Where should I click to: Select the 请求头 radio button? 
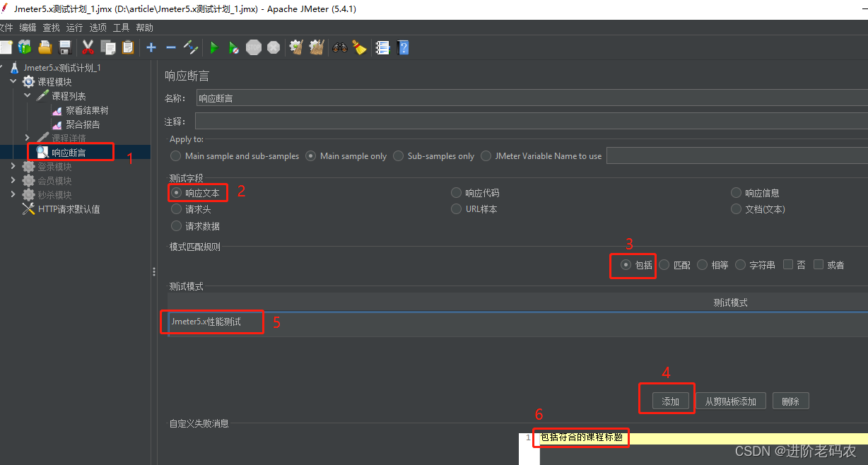click(x=177, y=208)
